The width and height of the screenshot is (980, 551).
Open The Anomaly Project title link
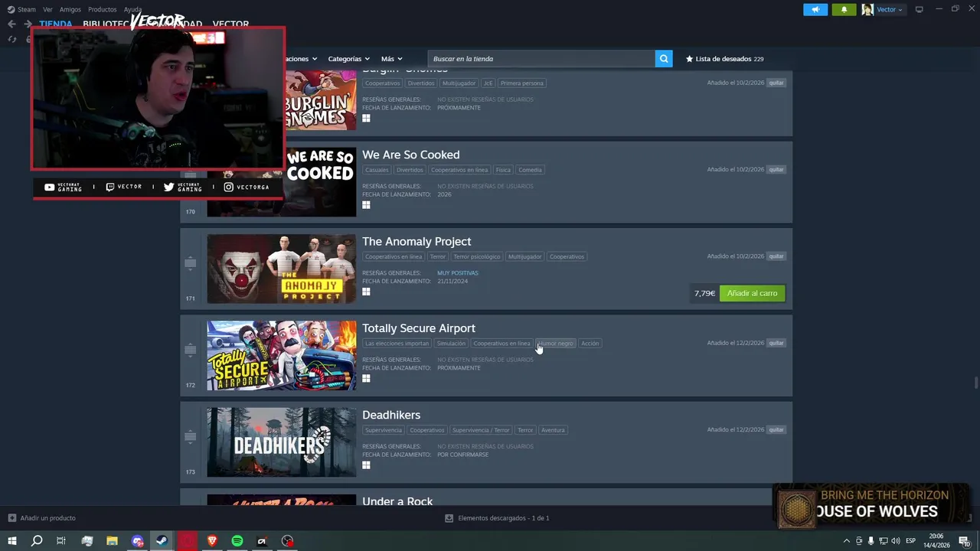[x=416, y=242]
